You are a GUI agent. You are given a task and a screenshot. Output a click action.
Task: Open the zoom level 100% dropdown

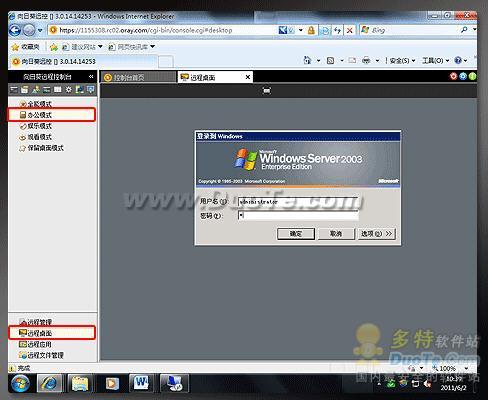(466, 368)
